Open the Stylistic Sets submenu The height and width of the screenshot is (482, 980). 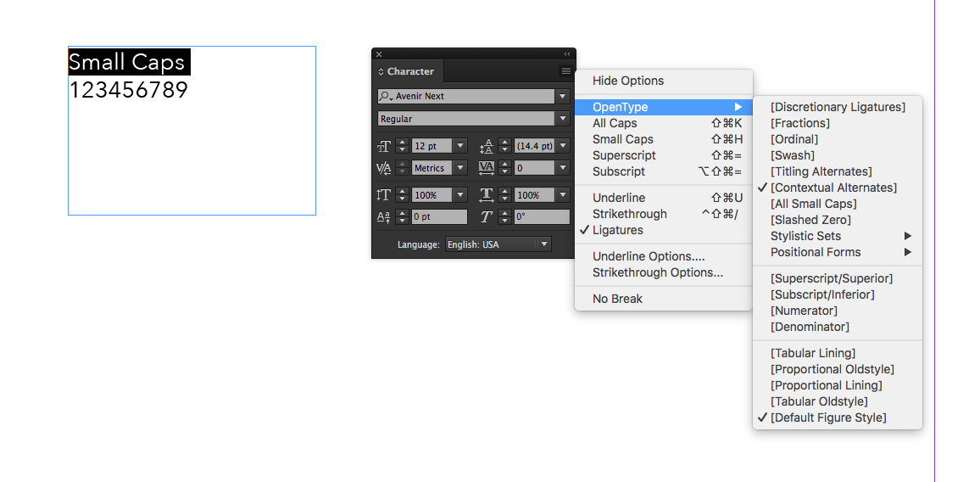tap(805, 236)
